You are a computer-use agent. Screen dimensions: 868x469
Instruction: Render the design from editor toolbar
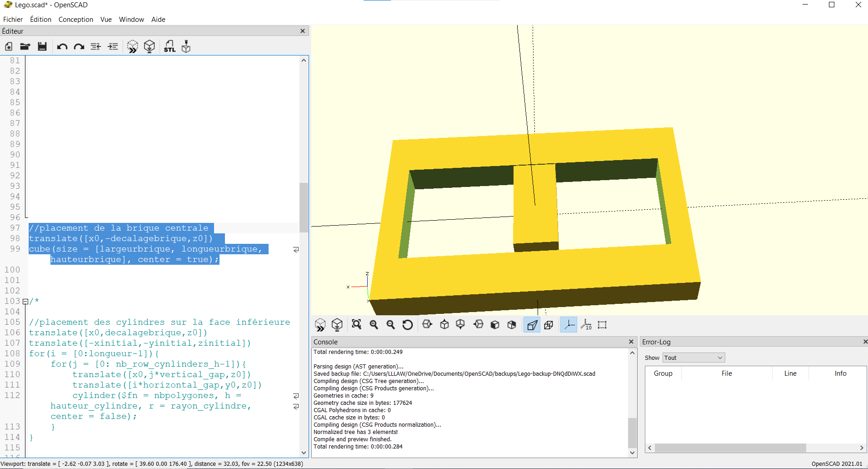[x=150, y=46]
